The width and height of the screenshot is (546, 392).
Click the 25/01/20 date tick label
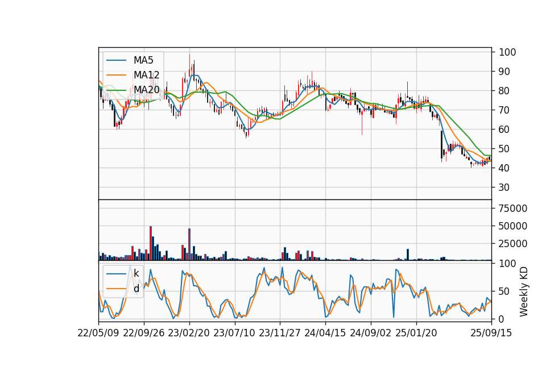pyautogui.click(x=416, y=333)
